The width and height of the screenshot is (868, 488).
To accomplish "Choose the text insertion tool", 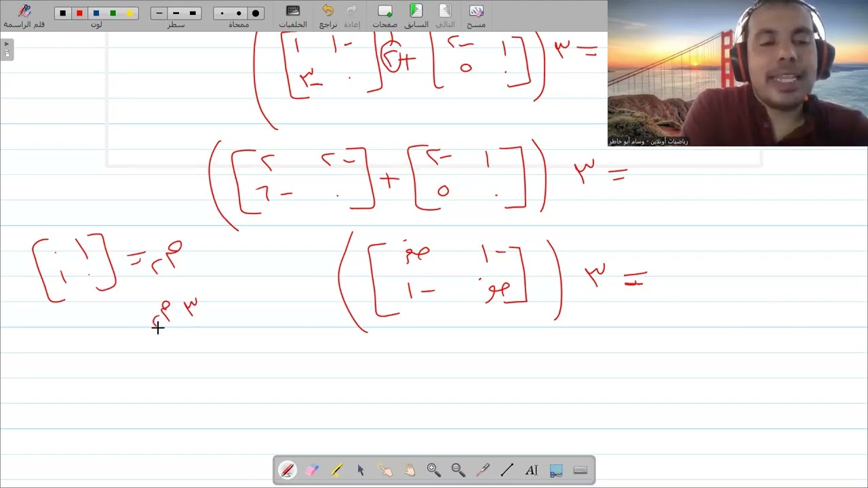I will pos(532,470).
